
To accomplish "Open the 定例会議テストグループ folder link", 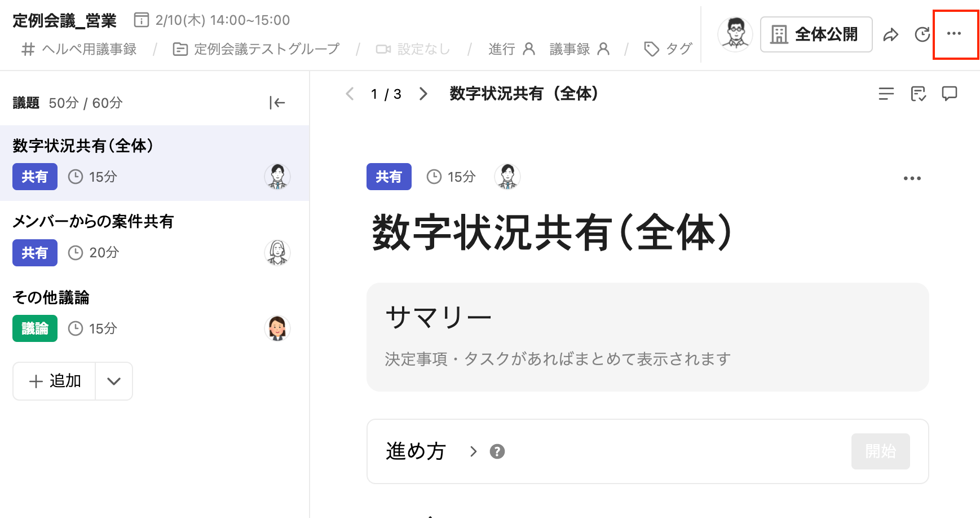I will point(256,49).
